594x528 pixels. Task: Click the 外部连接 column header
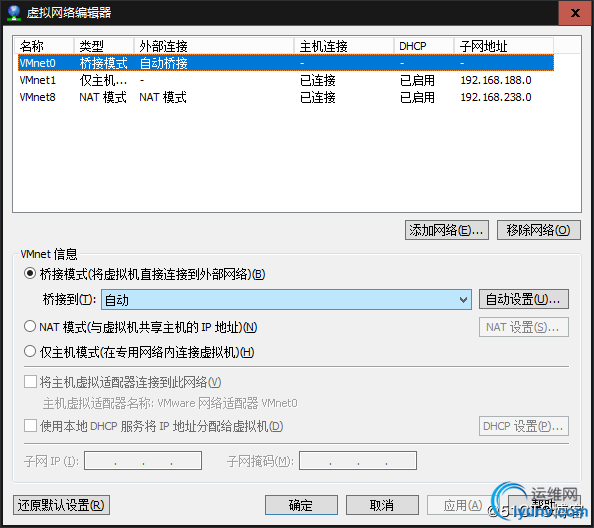coord(214,46)
